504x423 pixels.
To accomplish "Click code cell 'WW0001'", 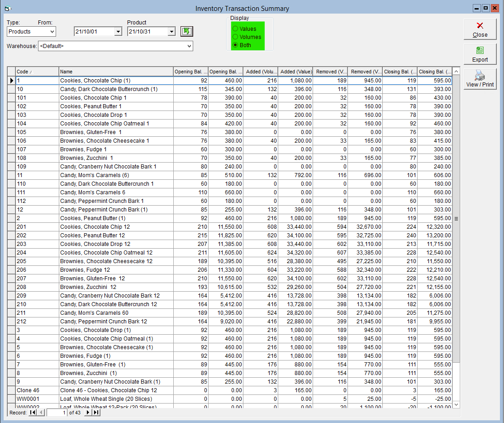I will [37, 399].
